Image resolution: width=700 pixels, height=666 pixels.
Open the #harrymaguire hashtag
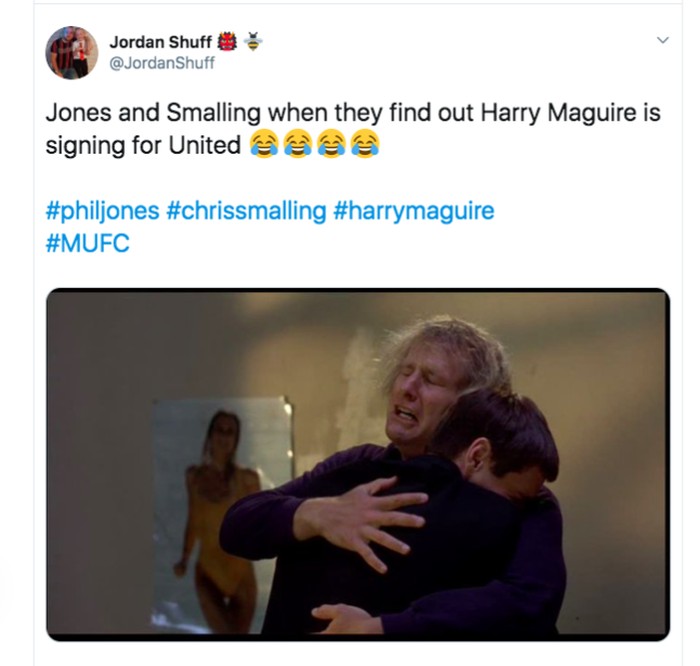(414, 210)
